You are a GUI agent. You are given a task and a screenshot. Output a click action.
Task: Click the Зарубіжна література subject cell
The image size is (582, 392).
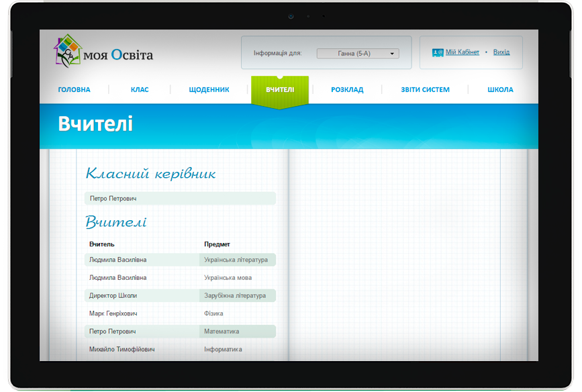click(x=238, y=295)
